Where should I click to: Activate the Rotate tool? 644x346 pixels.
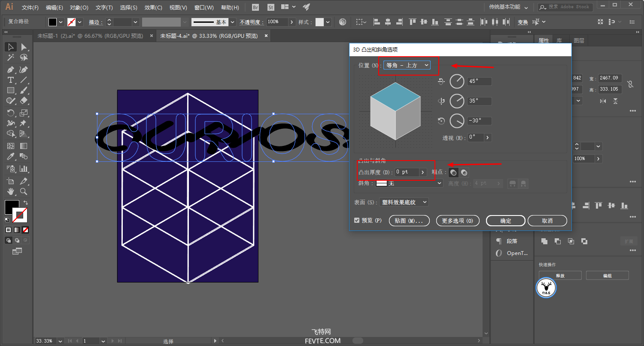coord(11,113)
